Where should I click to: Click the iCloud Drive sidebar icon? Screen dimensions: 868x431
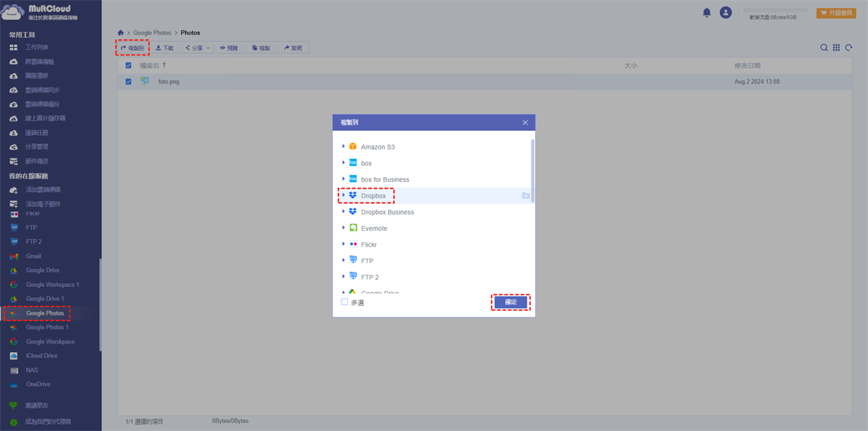pyautogui.click(x=13, y=356)
